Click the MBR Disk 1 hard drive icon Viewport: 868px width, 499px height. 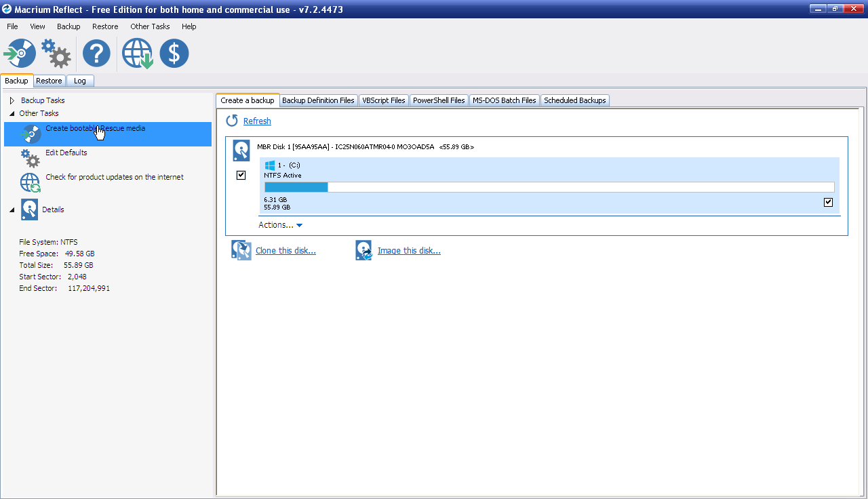pyautogui.click(x=241, y=151)
